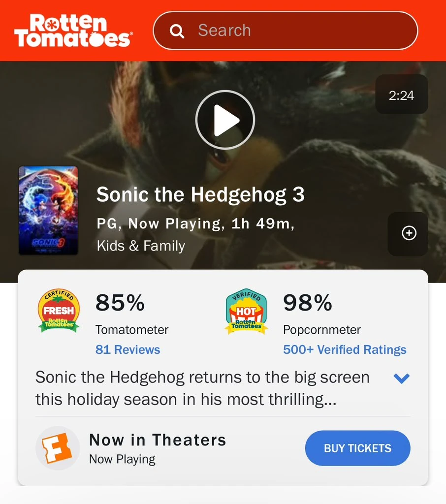Expand the movie synopsis chevron
The width and height of the screenshot is (446, 504).
(402, 378)
